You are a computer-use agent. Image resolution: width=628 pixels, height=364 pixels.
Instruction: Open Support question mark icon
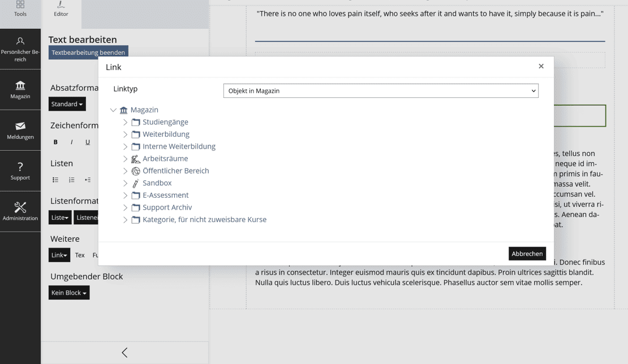tap(20, 167)
